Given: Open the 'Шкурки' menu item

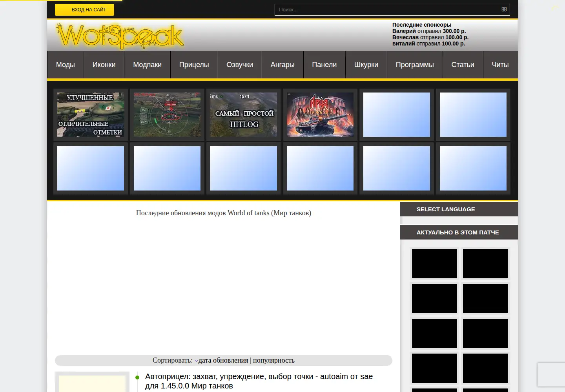Looking at the screenshot, I should point(366,65).
